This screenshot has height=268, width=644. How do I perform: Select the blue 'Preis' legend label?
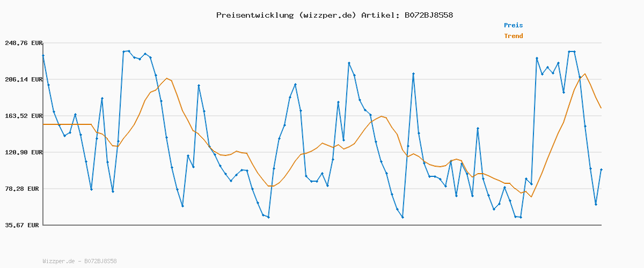(513, 25)
